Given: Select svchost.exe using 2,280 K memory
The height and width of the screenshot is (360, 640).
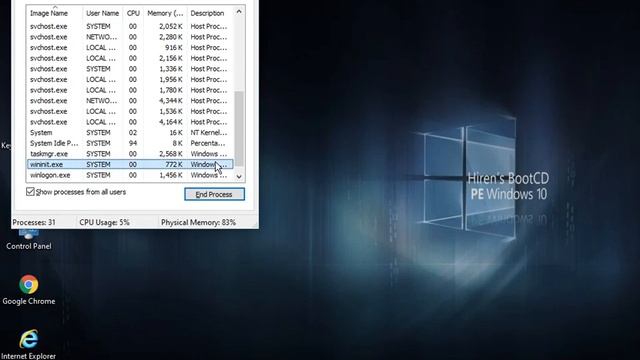Looking at the screenshot, I should (x=130, y=37).
